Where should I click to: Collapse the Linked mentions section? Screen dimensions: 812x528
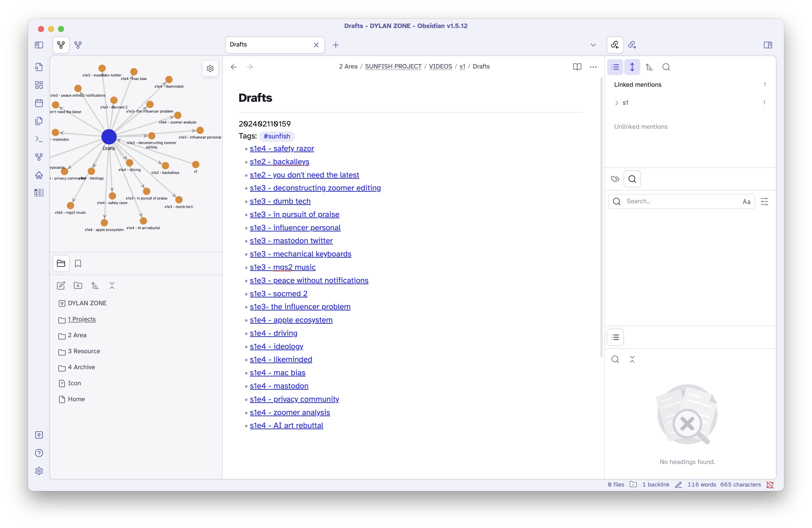(x=637, y=84)
